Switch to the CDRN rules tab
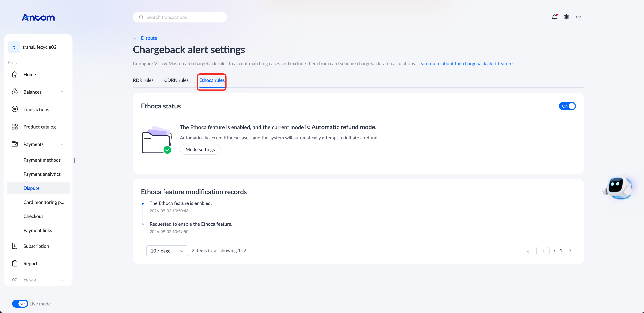The image size is (644, 313). 176,80
